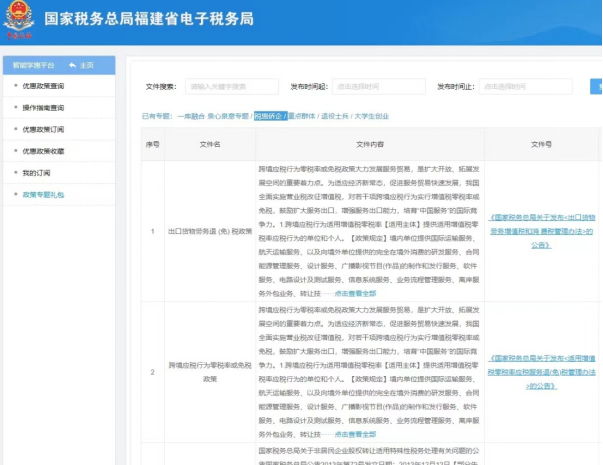This screenshot has height=465, width=603.
Task: Click 点击查看全部 in row 2
Action: tap(355, 434)
